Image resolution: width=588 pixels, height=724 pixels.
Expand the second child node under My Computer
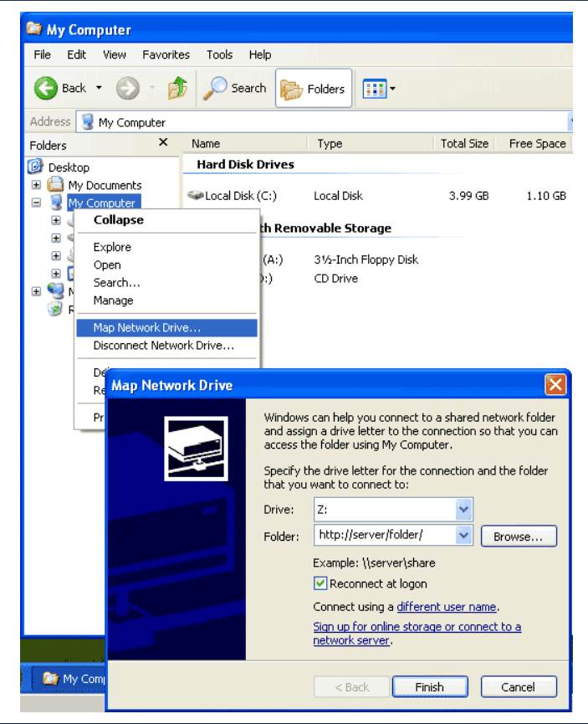pos(56,238)
